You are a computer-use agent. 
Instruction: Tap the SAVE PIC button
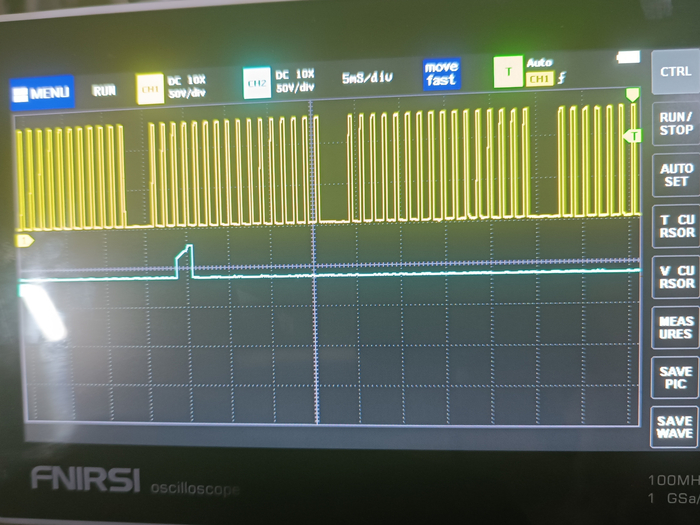click(675, 378)
